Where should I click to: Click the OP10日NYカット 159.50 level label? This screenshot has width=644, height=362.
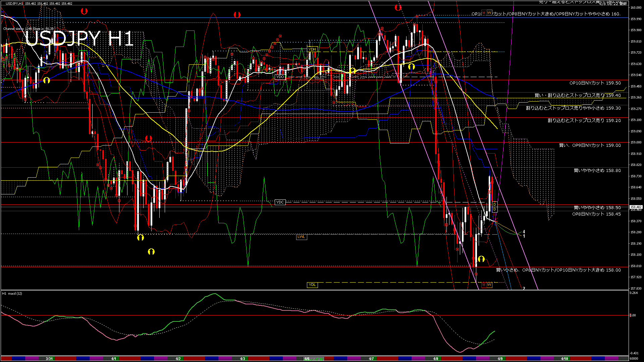coord(595,83)
